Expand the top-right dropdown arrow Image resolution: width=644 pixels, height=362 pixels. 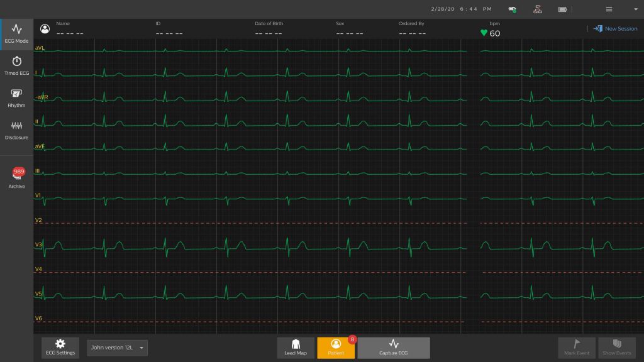(x=636, y=9)
